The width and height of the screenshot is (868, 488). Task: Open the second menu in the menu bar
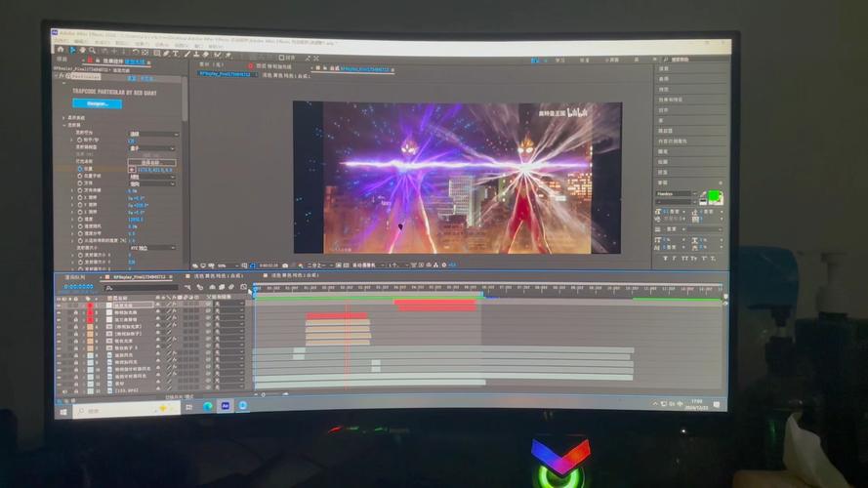(81, 42)
